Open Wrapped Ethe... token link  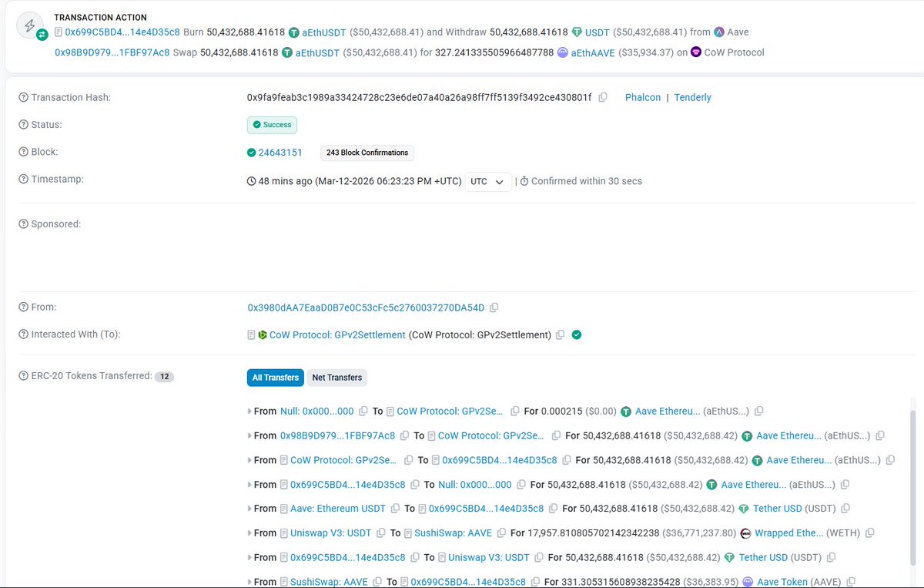788,533
